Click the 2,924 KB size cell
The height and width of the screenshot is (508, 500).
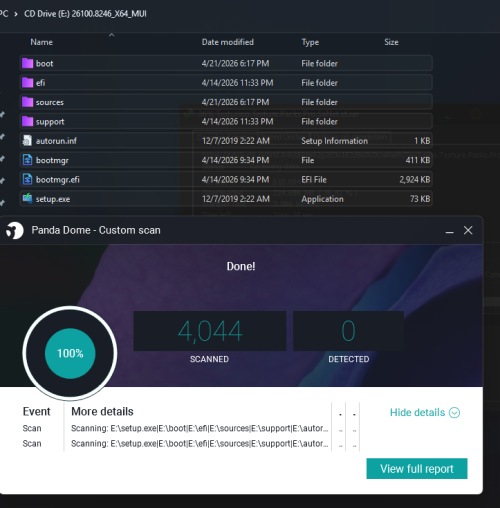(415, 180)
